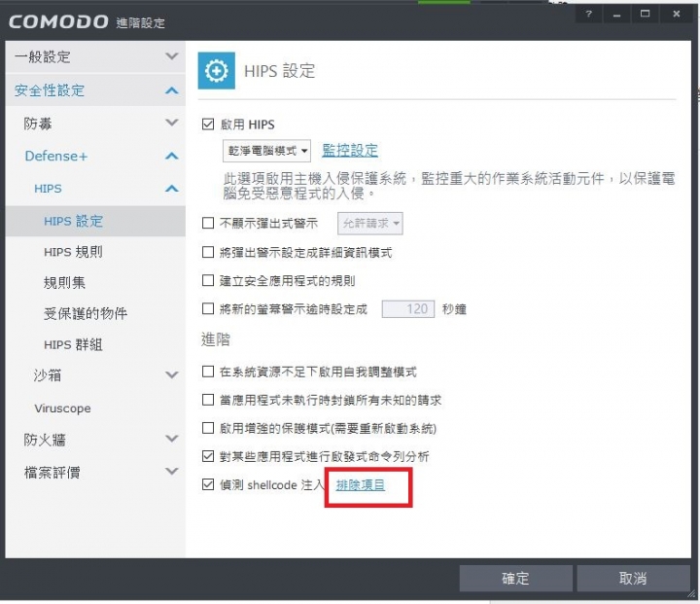
Task: Click the HIPS 設定 gear icon
Action: tap(217, 71)
